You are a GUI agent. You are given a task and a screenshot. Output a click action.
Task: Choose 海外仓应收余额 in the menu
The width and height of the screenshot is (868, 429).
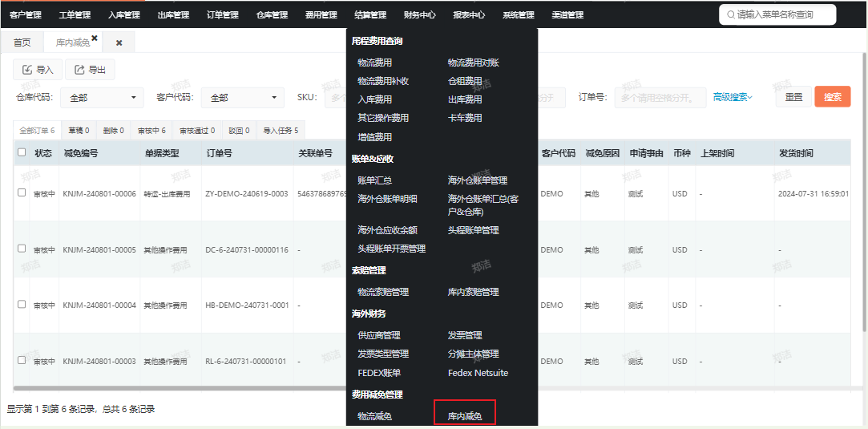(387, 230)
